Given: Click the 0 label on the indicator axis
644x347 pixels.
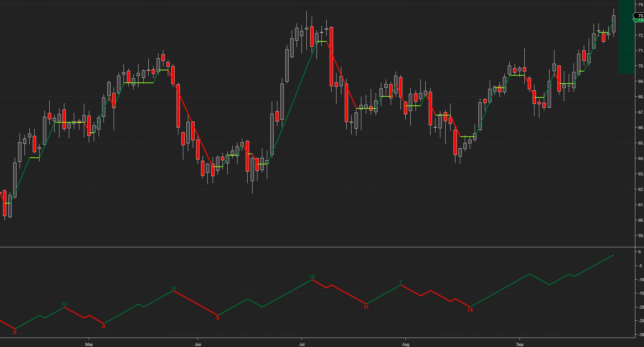Looking at the screenshot, I should (x=639, y=252).
